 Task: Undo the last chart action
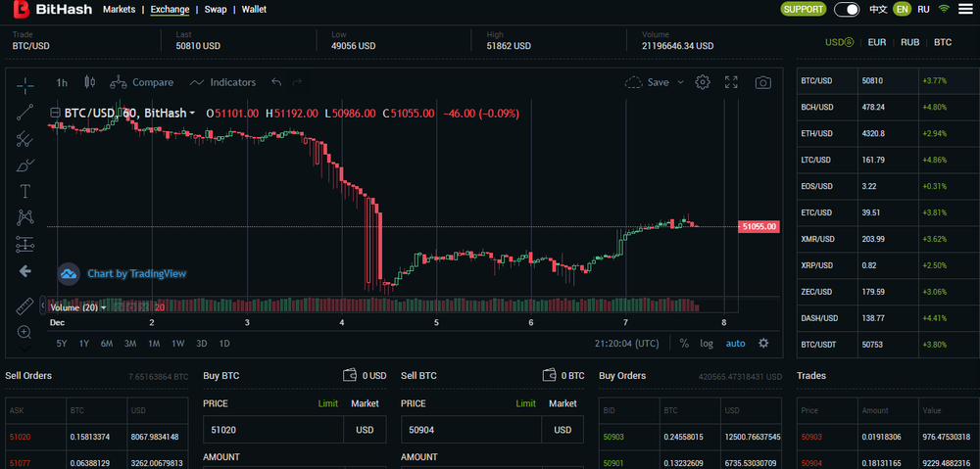[x=277, y=82]
